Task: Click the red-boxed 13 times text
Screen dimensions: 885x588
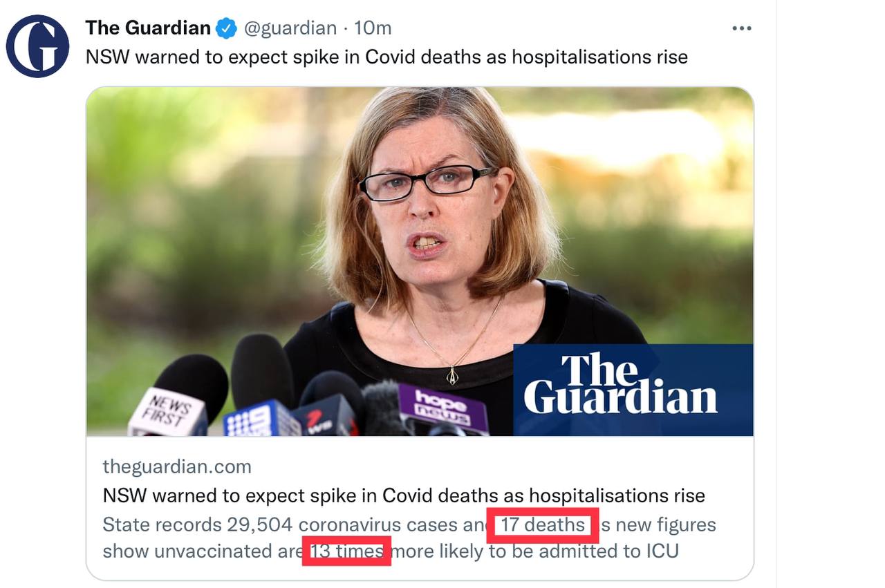Action: [347, 551]
